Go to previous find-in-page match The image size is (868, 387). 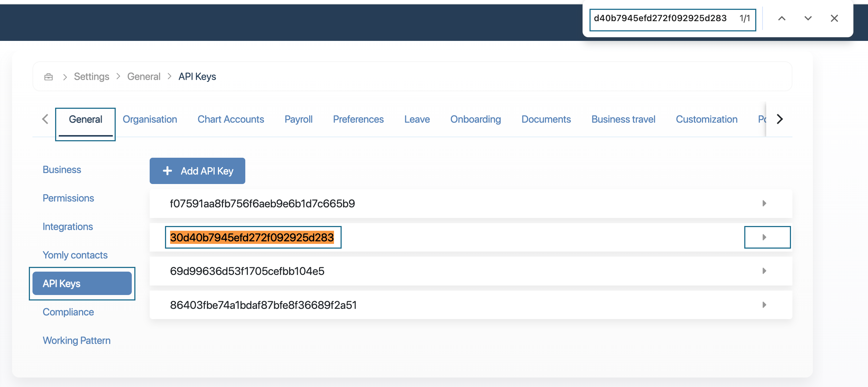pyautogui.click(x=781, y=18)
